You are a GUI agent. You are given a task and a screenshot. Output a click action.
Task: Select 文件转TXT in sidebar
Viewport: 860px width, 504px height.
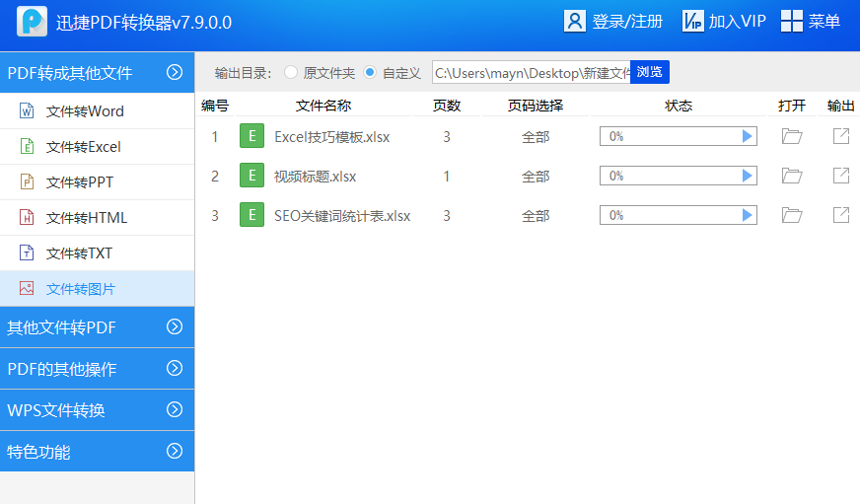tap(97, 252)
